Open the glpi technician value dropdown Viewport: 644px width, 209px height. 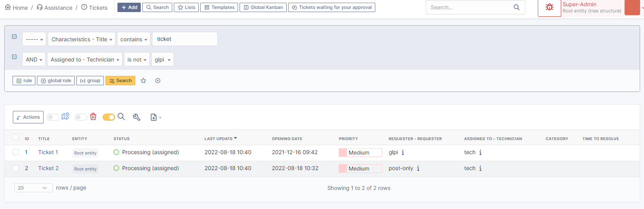coord(163,60)
